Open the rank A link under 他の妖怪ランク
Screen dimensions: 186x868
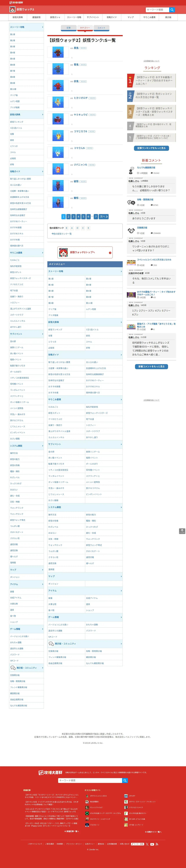(72, 228)
